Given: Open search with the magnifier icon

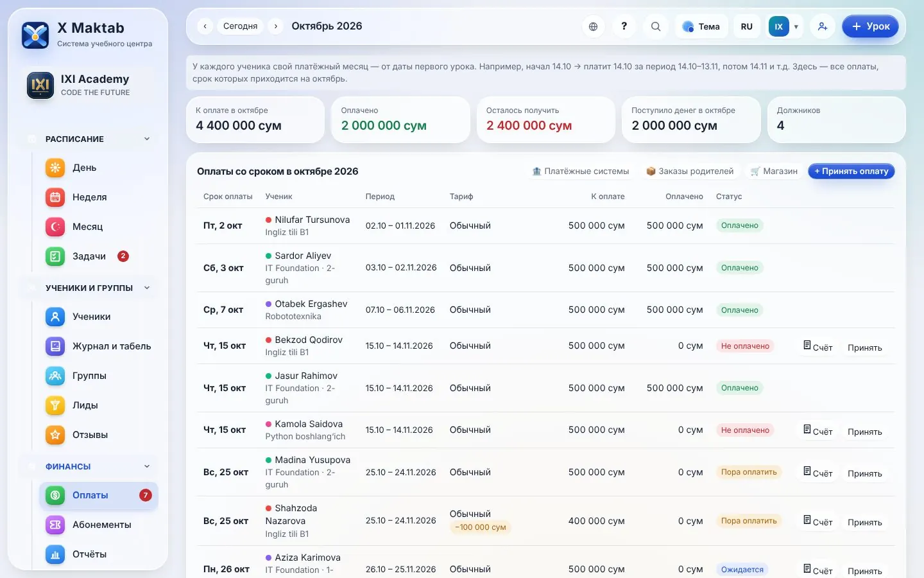Looking at the screenshot, I should tap(655, 26).
